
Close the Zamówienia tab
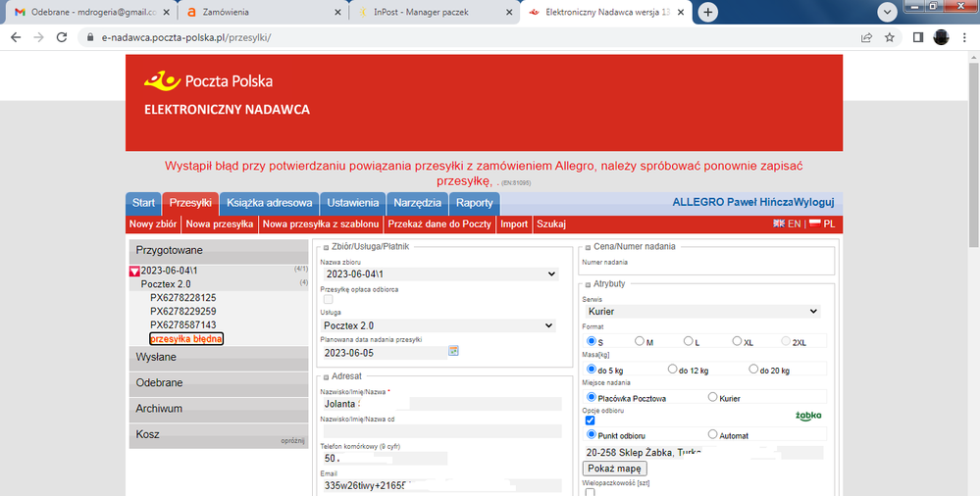(x=338, y=12)
